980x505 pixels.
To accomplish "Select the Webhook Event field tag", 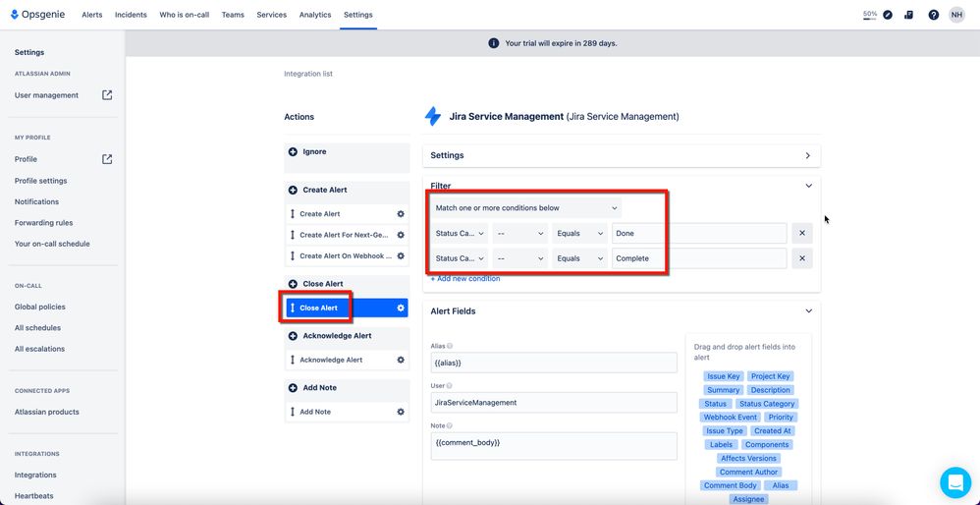I will click(730, 417).
